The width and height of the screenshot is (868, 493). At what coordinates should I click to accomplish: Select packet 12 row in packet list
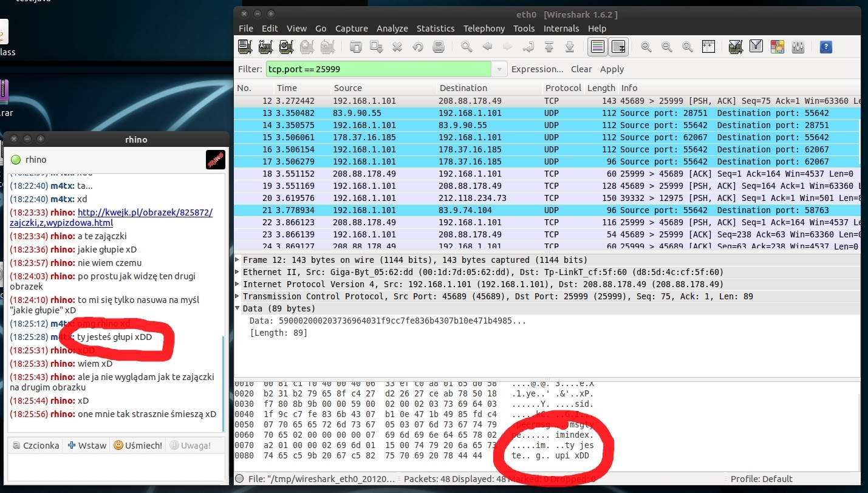click(547, 101)
